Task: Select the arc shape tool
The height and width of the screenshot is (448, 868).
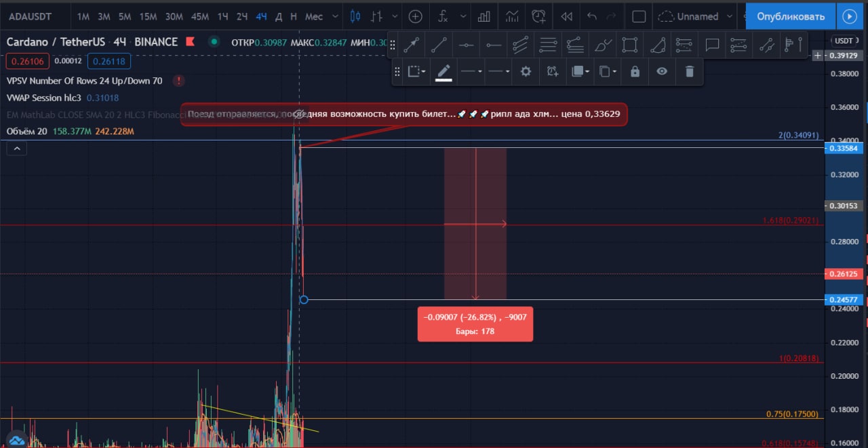Action: [657, 45]
